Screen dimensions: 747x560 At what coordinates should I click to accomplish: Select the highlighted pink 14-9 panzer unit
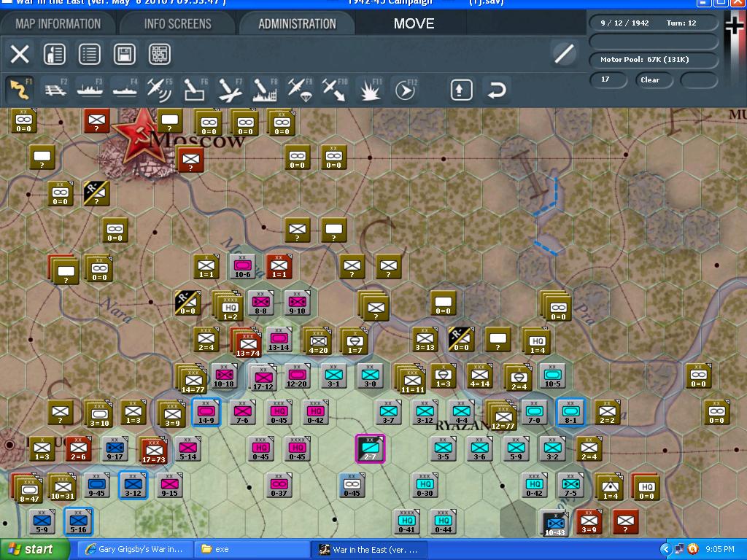(x=206, y=412)
